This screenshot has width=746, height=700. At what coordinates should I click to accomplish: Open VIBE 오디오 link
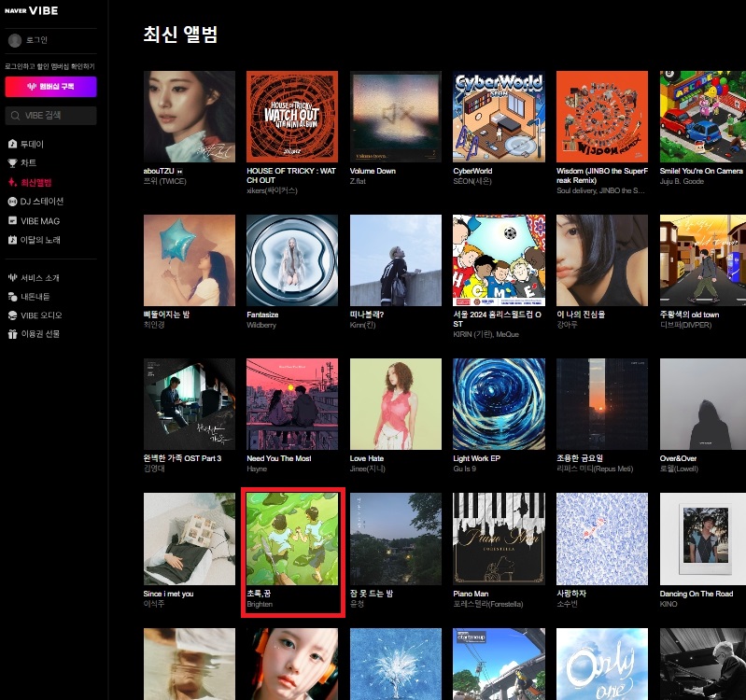(41, 315)
